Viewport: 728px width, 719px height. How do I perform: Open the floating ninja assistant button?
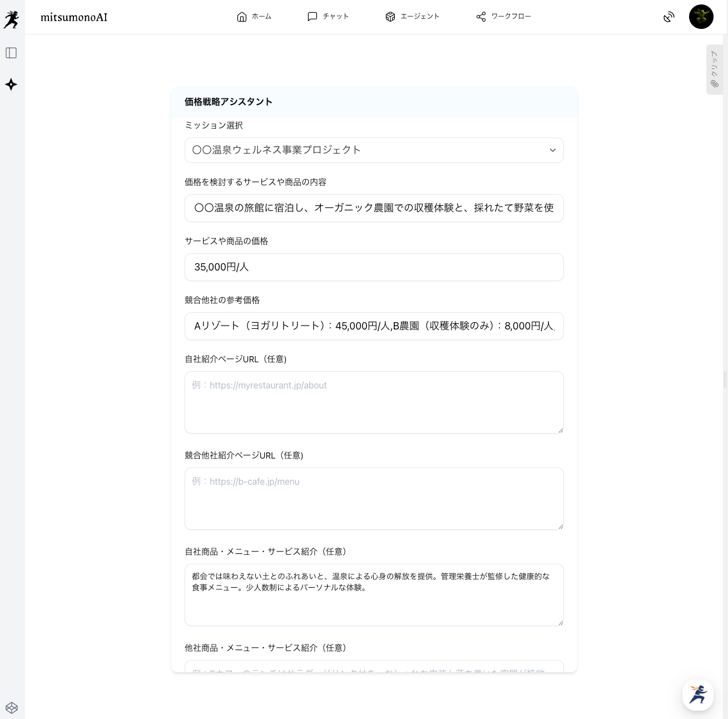697,695
